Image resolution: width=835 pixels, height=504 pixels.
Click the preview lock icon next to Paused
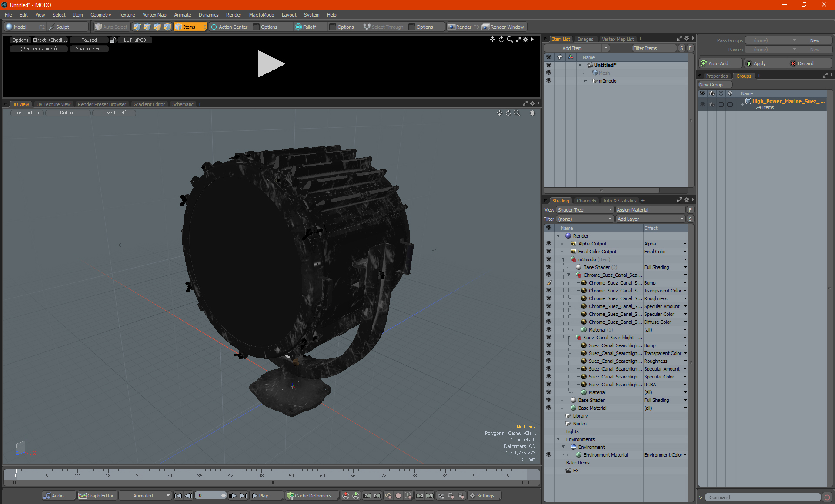click(x=113, y=40)
